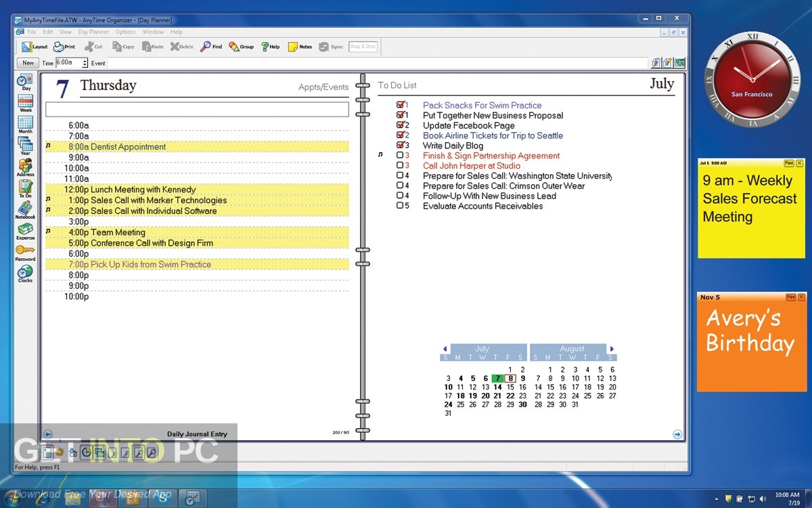Open Find with the magnifier icon

tap(211, 47)
